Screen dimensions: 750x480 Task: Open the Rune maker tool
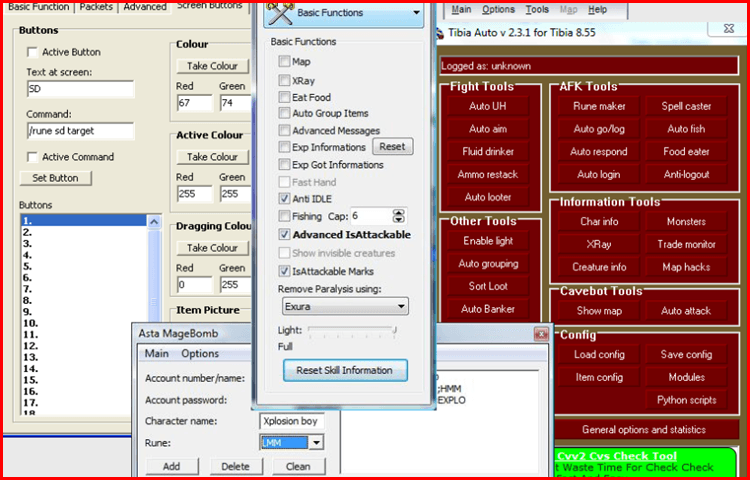click(x=599, y=106)
